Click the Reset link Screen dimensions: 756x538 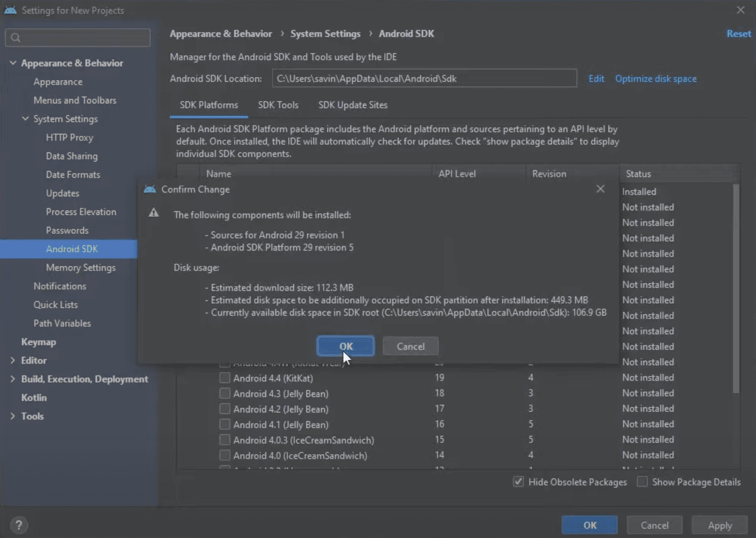pyautogui.click(x=738, y=33)
